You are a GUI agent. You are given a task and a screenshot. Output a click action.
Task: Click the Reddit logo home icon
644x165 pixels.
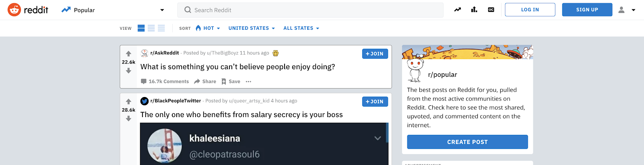tap(14, 10)
